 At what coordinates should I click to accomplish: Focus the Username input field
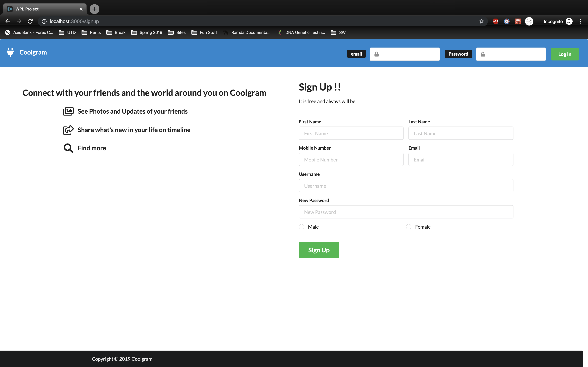click(x=406, y=186)
